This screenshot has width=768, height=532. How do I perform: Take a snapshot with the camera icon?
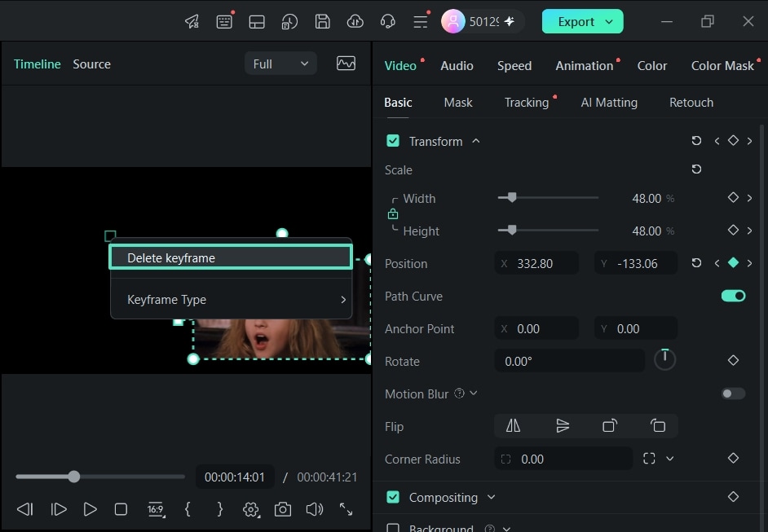[283, 509]
